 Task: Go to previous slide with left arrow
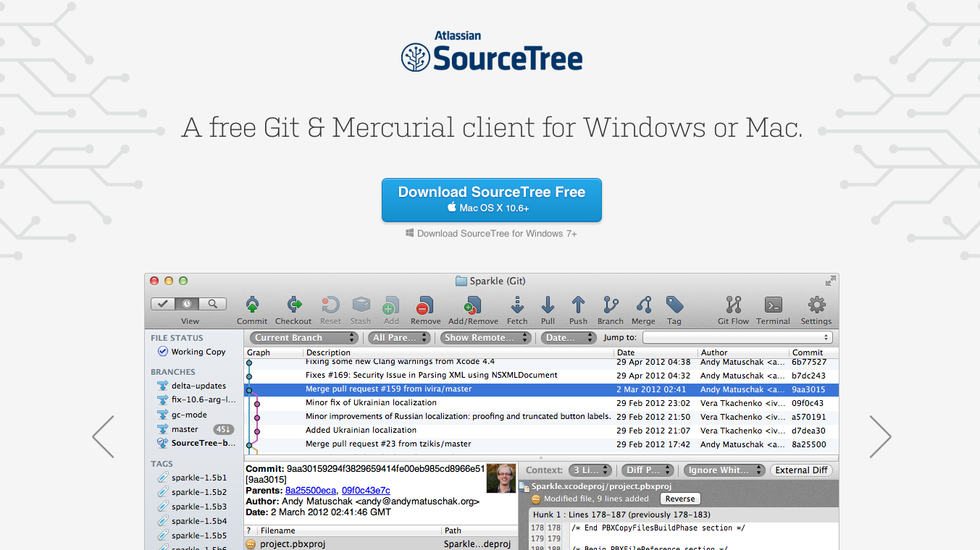[x=103, y=436]
